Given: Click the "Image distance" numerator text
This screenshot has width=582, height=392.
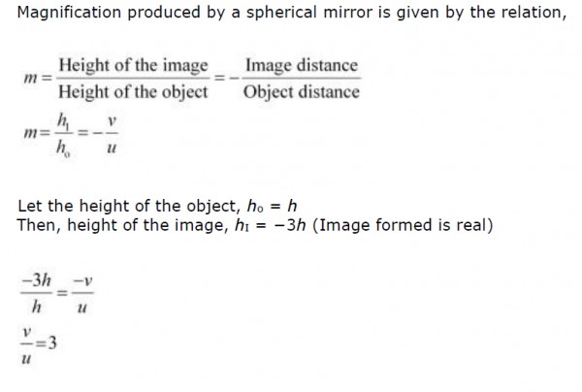Looking at the screenshot, I should point(302,66).
